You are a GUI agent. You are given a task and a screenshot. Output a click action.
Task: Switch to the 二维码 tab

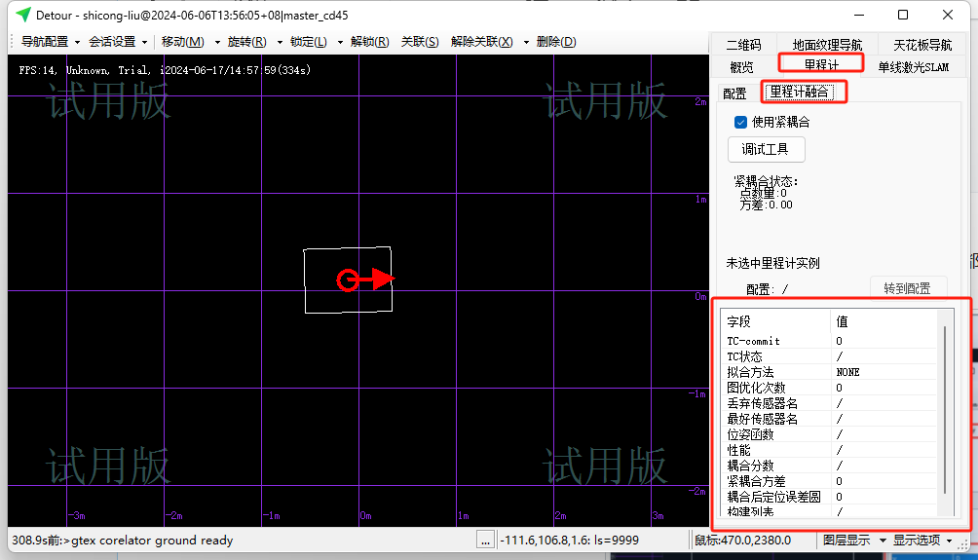coord(742,45)
